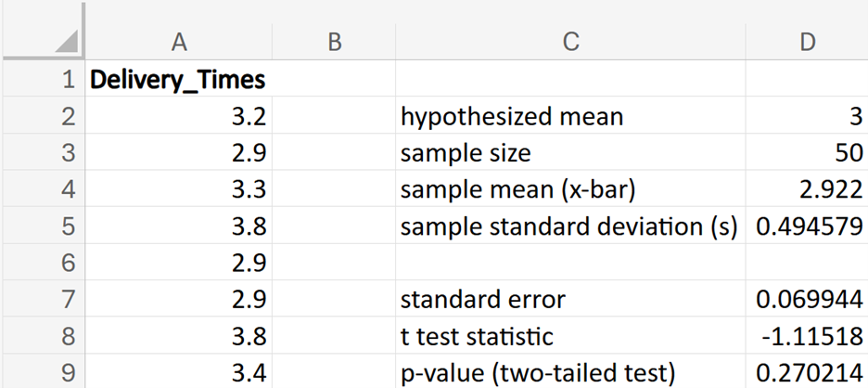
Task: Select column D header
Action: [807, 41]
